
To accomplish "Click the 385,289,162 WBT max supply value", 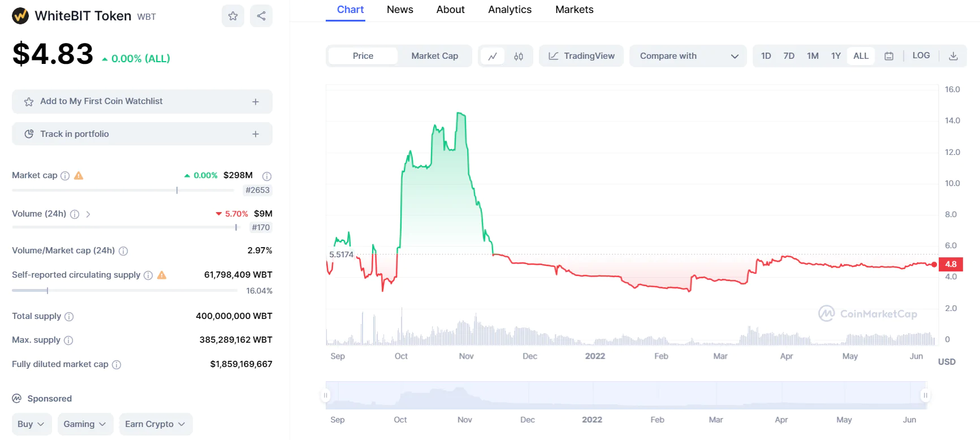I will click(x=236, y=340).
